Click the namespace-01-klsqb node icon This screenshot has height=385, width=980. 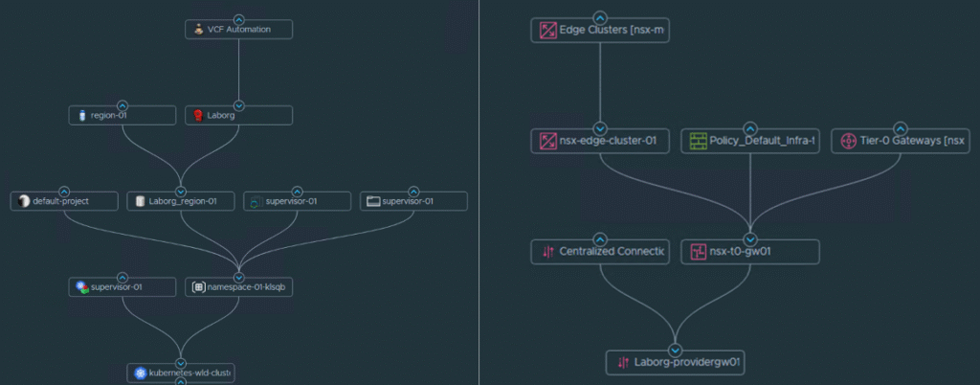[x=198, y=287]
